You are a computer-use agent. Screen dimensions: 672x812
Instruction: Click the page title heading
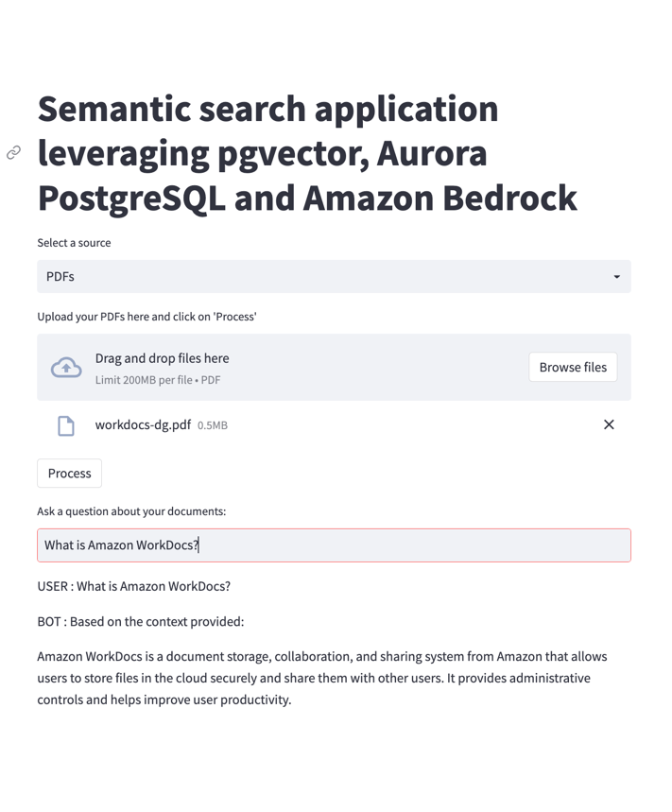pos(307,153)
